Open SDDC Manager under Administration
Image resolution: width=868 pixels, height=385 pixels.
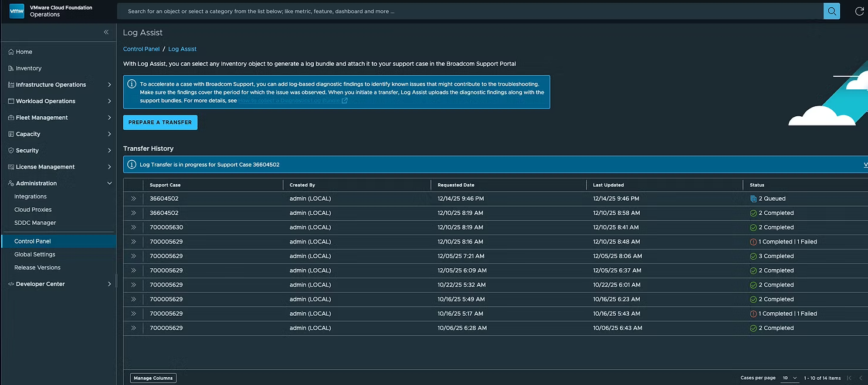[x=35, y=223]
